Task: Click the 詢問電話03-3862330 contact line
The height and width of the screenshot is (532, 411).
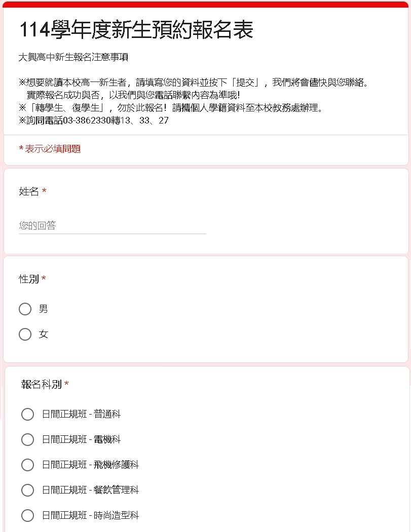Action: 93,120
